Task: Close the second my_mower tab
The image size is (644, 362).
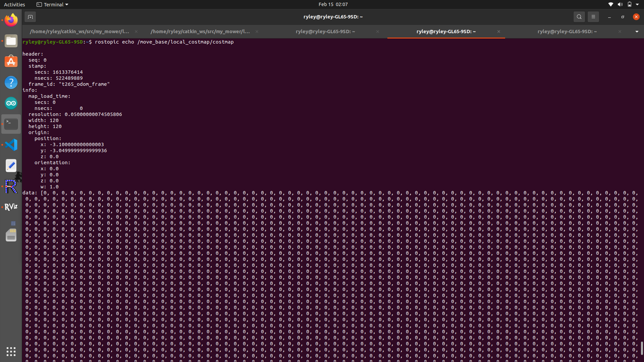Action: tap(257, 32)
